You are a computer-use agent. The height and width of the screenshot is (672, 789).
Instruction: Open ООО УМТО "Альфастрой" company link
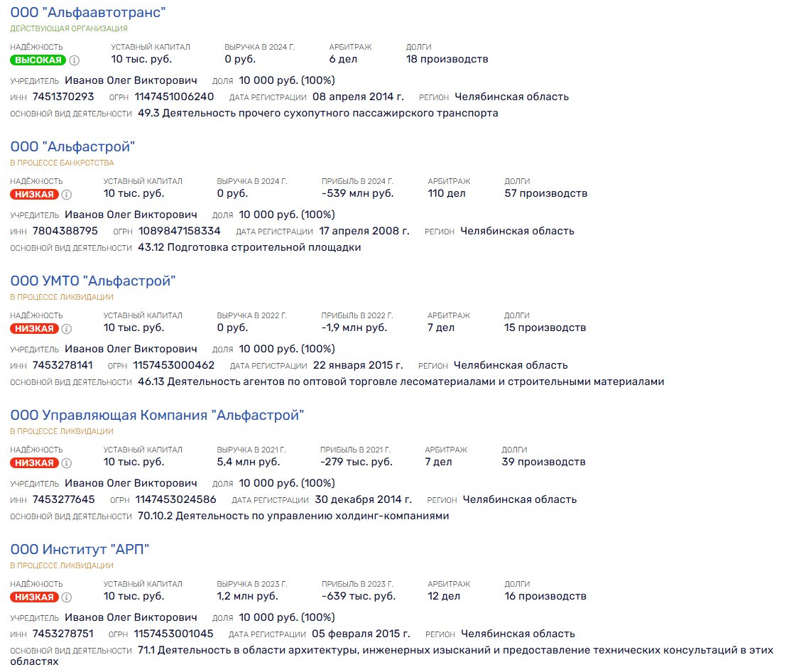point(92,281)
